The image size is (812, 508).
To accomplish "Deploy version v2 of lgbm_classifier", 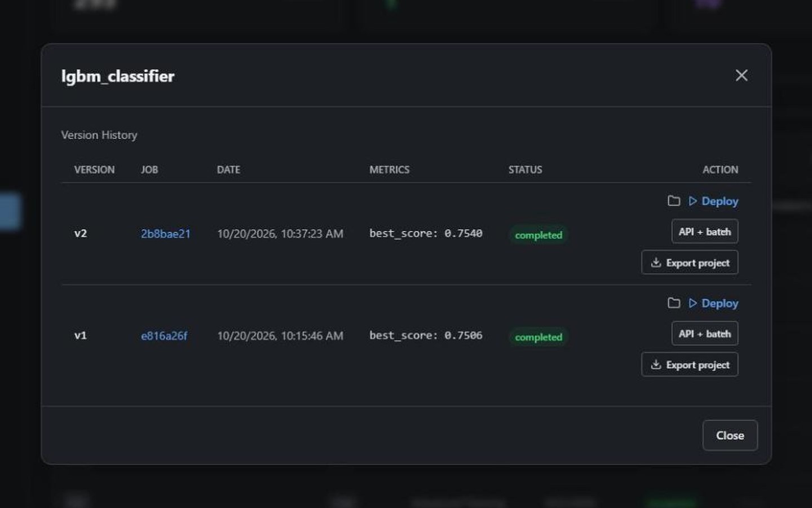I will tap(713, 201).
